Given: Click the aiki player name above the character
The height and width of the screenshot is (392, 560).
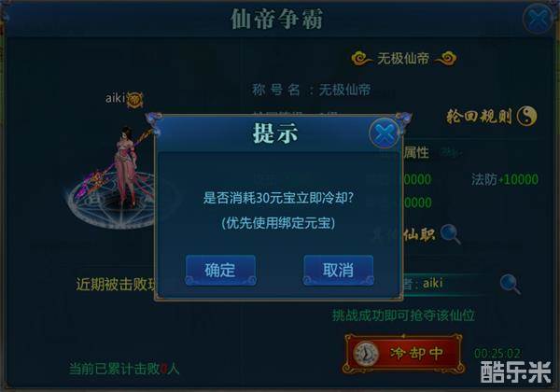Looking at the screenshot, I should 115,98.
